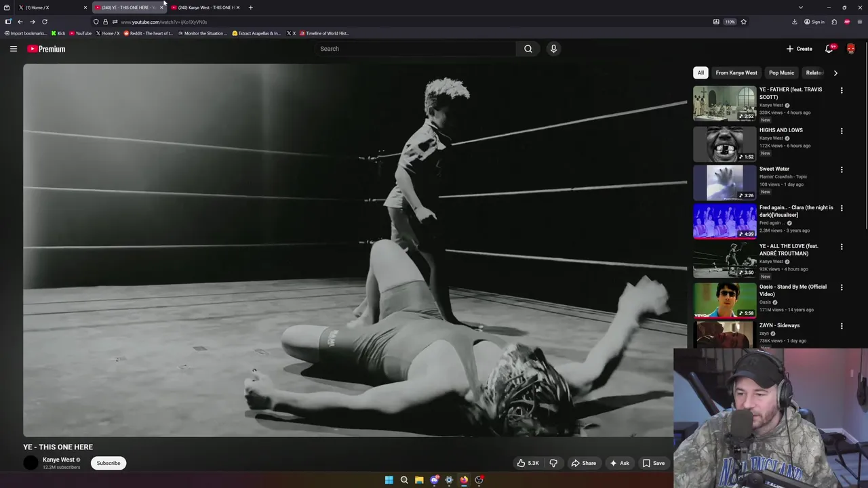
Task: Open options for Oasis Stand By Me video
Action: click(842, 287)
